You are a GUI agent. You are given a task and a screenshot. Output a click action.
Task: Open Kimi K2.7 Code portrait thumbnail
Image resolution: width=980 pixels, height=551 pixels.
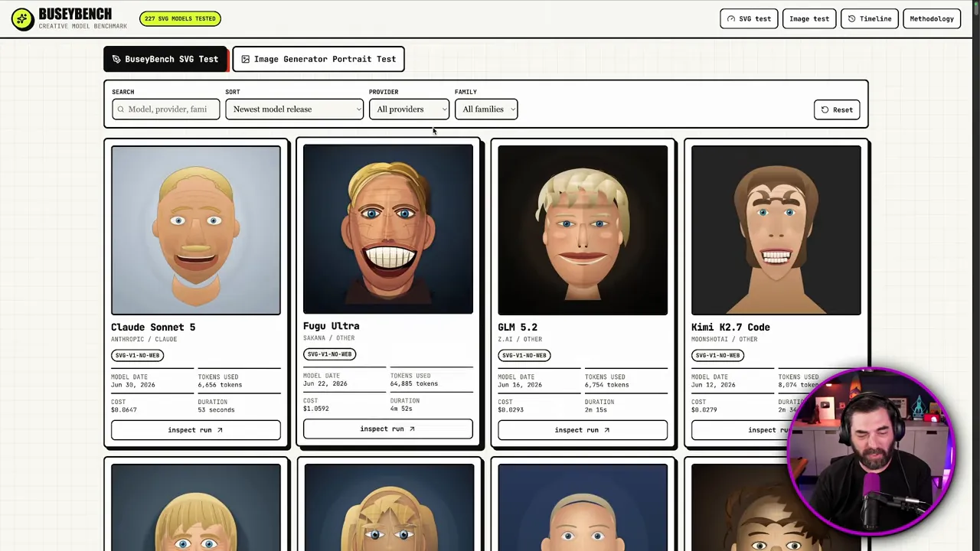pos(776,230)
